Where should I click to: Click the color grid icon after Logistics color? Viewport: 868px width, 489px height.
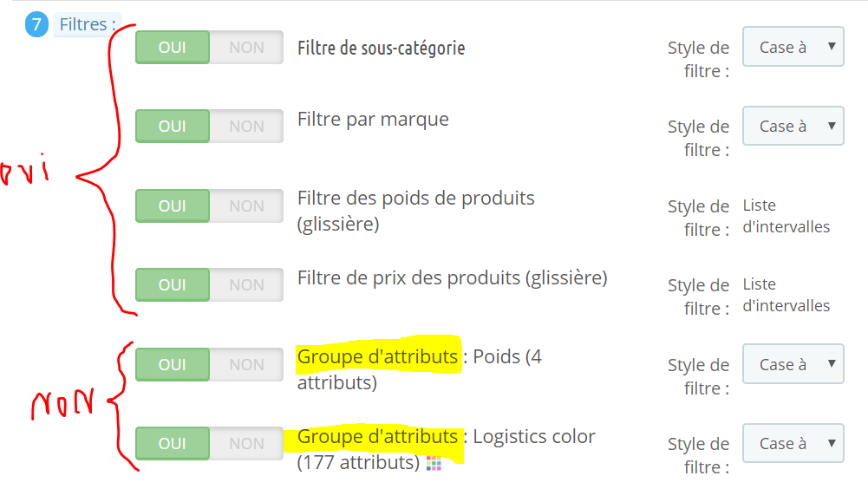(434, 464)
